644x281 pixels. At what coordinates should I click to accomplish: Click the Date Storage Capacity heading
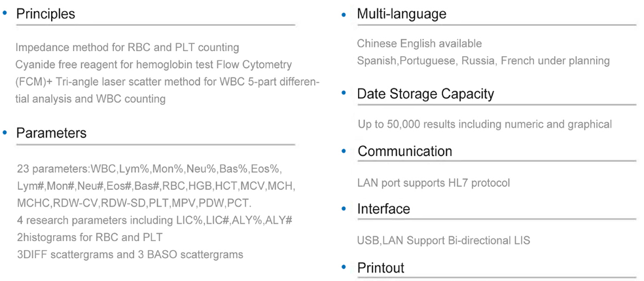pos(425,94)
